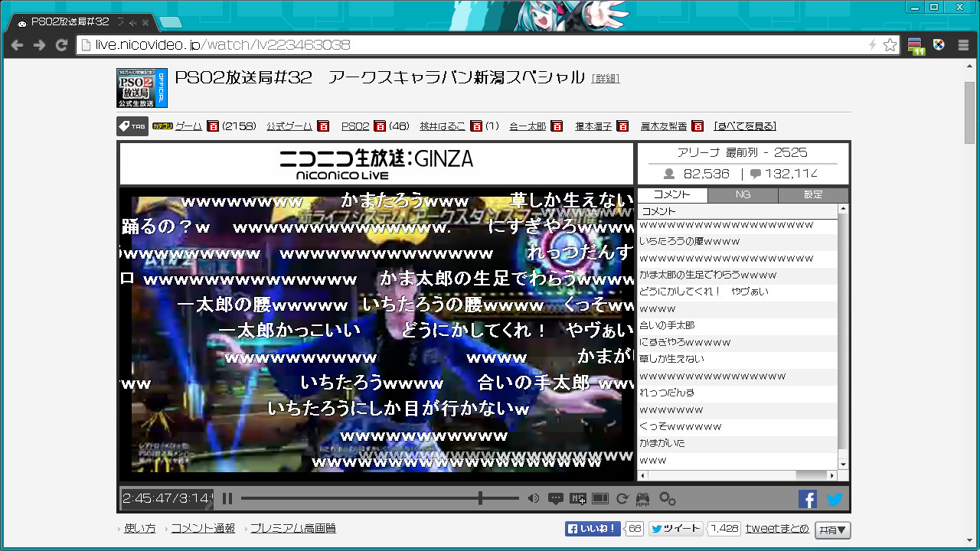
Task: Open the dictionary icon next to 高木友梨香 tag
Action: click(697, 126)
